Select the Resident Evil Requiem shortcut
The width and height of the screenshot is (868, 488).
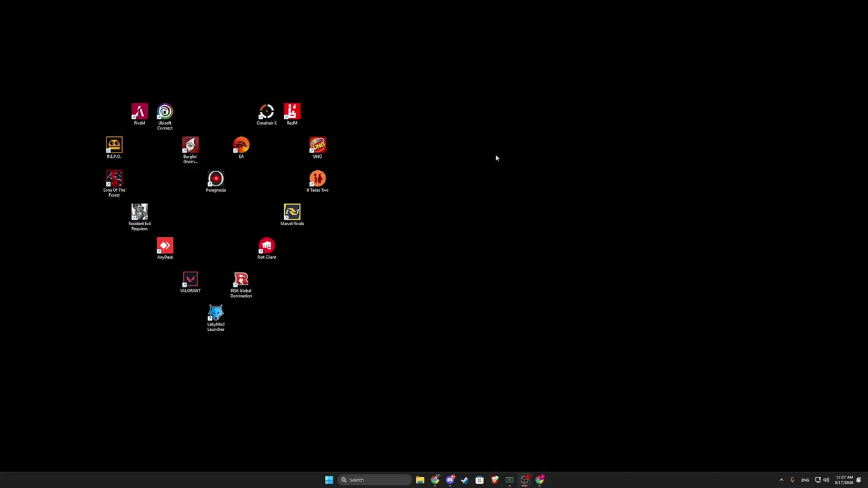(x=139, y=218)
